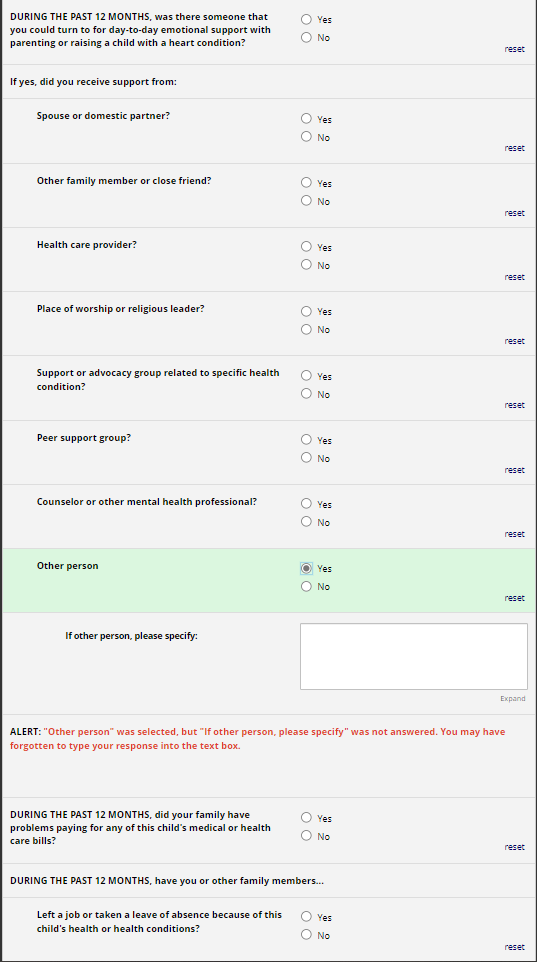Reset the health care provider answer

point(514,277)
